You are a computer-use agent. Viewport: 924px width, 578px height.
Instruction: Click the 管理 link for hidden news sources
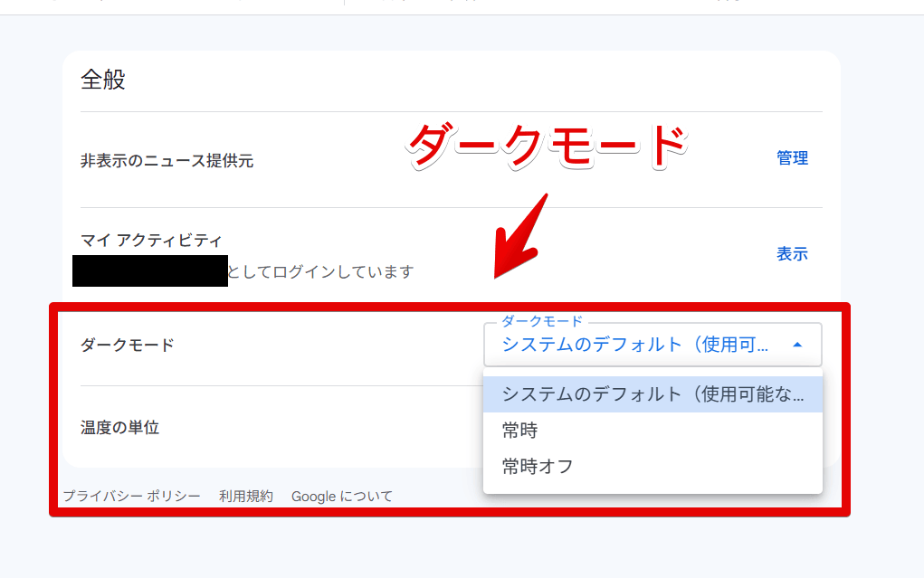792,158
